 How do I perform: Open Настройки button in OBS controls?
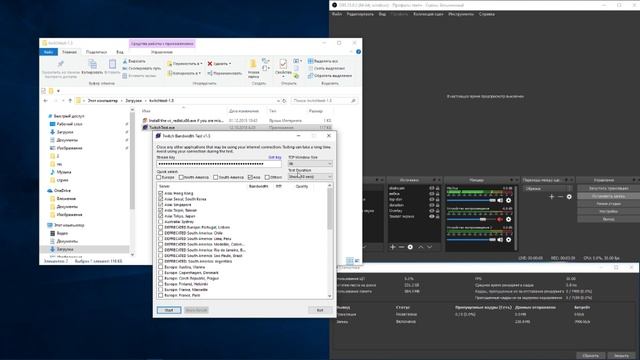pyautogui.click(x=608, y=211)
